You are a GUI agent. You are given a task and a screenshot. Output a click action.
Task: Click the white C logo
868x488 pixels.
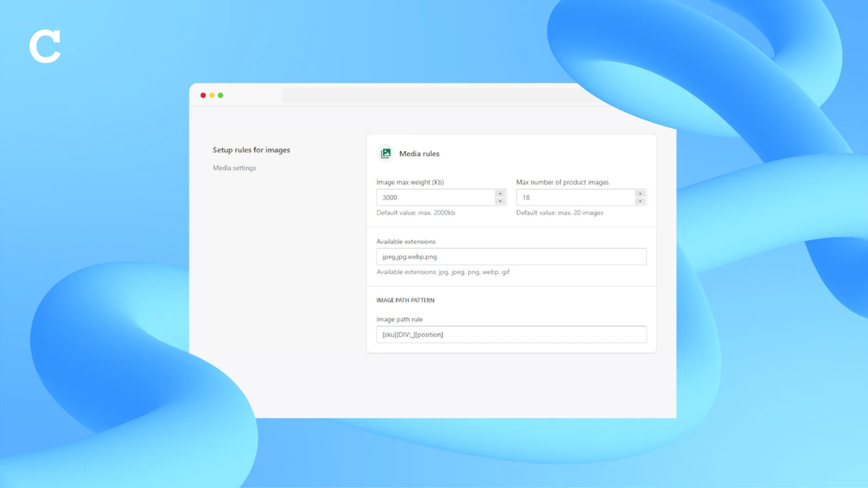click(44, 47)
